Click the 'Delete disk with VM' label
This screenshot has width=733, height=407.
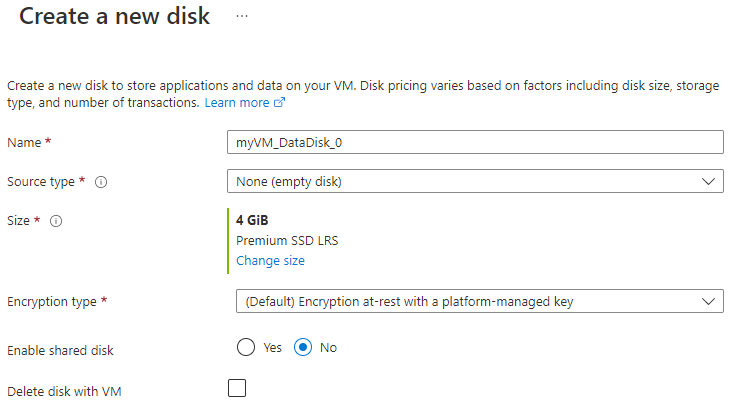64,392
